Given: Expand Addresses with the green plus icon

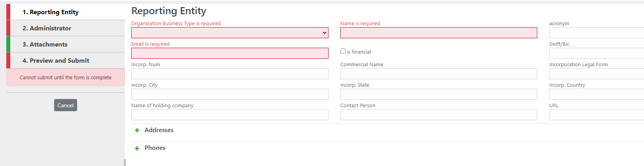Looking at the screenshot, I should coord(137,131).
